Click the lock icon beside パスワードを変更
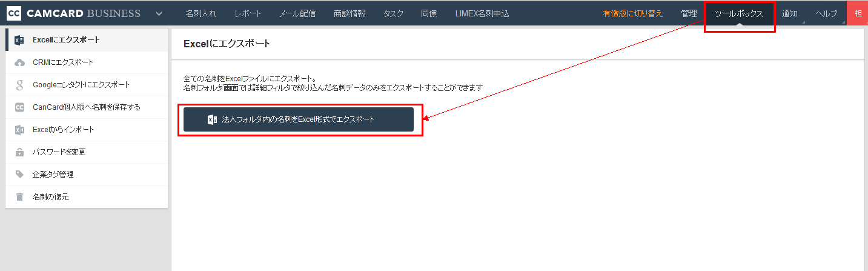The height and width of the screenshot is (271, 868). click(x=19, y=152)
